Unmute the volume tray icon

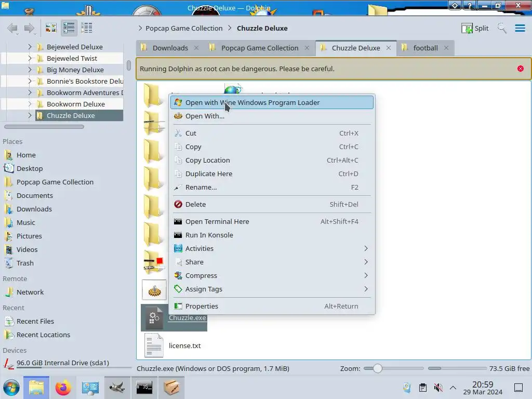point(438,388)
